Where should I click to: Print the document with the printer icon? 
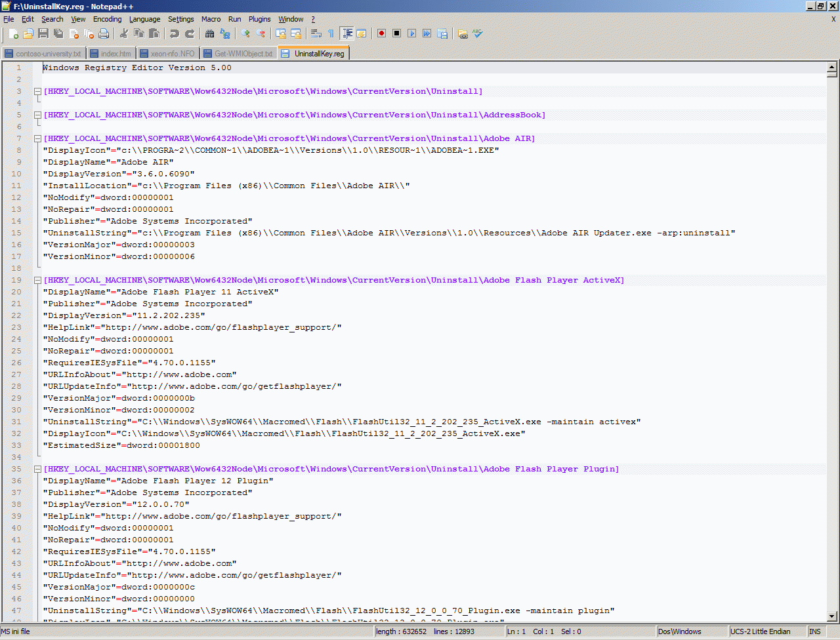click(x=104, y=33)
